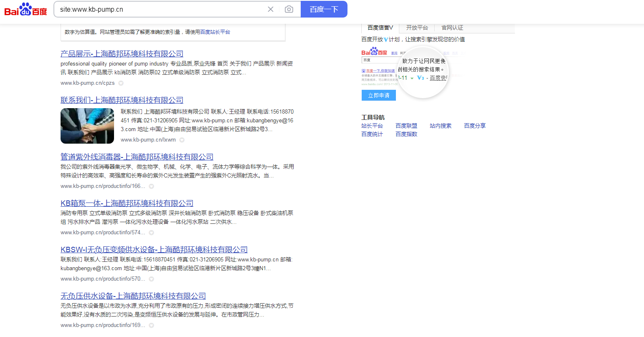This screenshot has height=337, width=644.
Task: Open the 百度统计 tool link
Action: (x=372, y=134)
